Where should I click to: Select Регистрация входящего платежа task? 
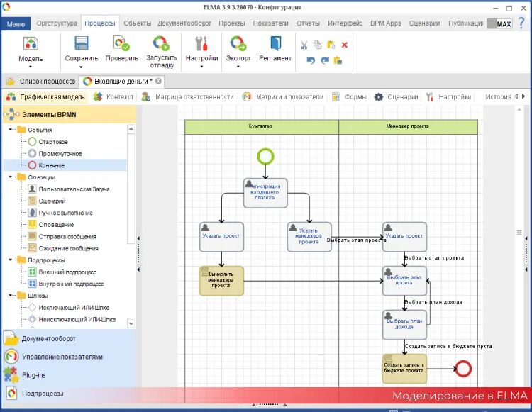tap(265, 193)
